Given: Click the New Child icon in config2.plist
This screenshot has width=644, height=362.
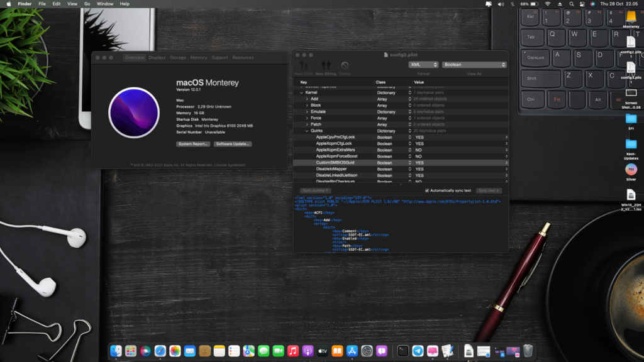Looking at the screenshot, I should click(x=304, y=65).
